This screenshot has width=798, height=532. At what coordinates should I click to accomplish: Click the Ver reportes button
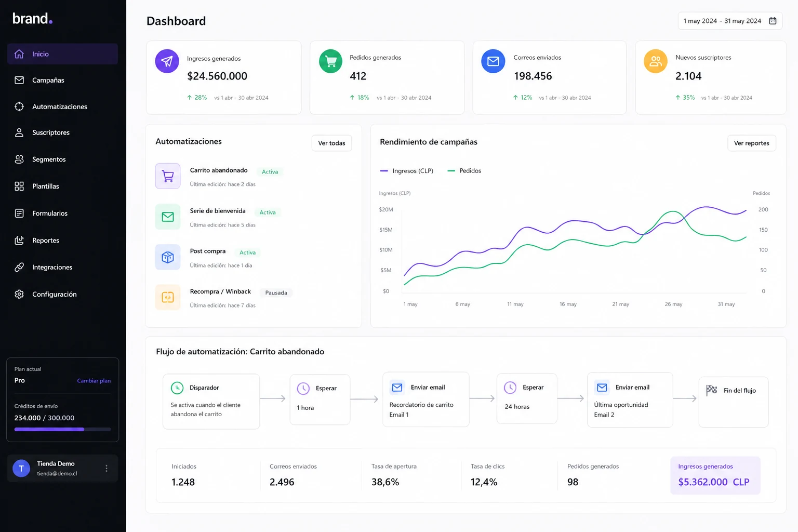click(x=751, y=143)
